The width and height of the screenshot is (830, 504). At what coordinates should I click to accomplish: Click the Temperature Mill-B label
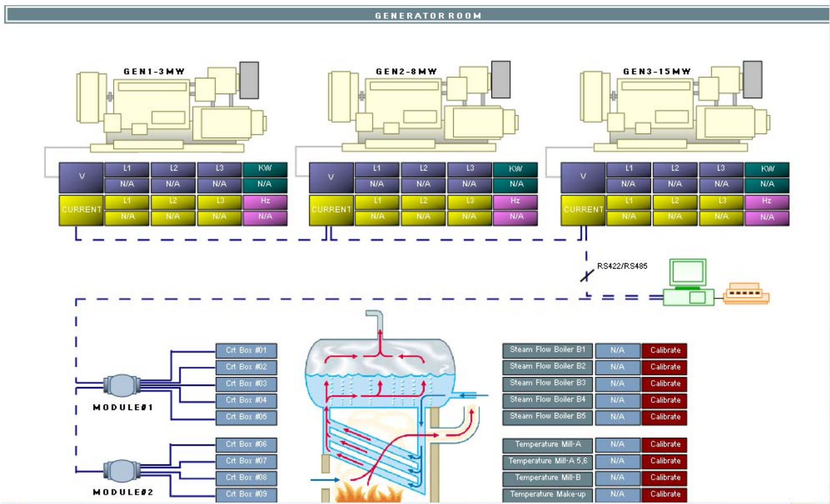(547, 478)
